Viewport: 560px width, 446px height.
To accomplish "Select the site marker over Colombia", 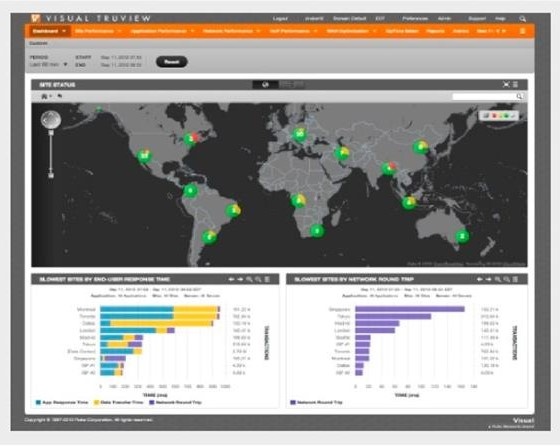I will 190,191.
